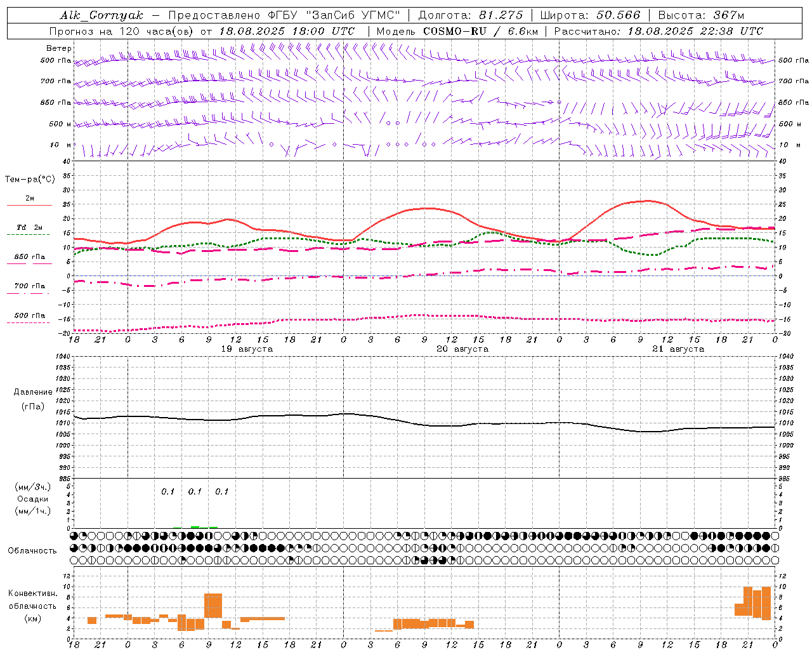Click the Широта: 50.566 value
Viewport: 812px width, 650px height.
(x=591, y=15)
